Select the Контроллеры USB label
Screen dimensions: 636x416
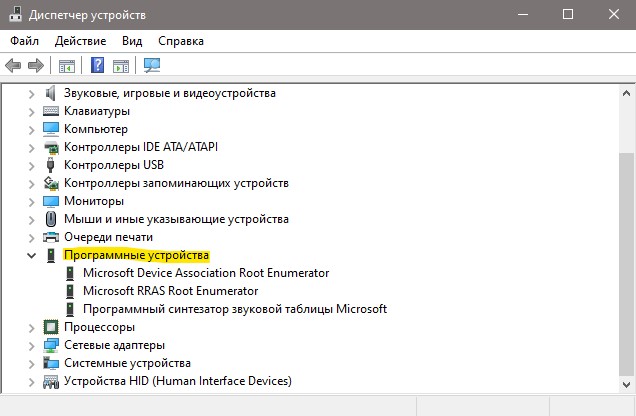tap(114, 165)
